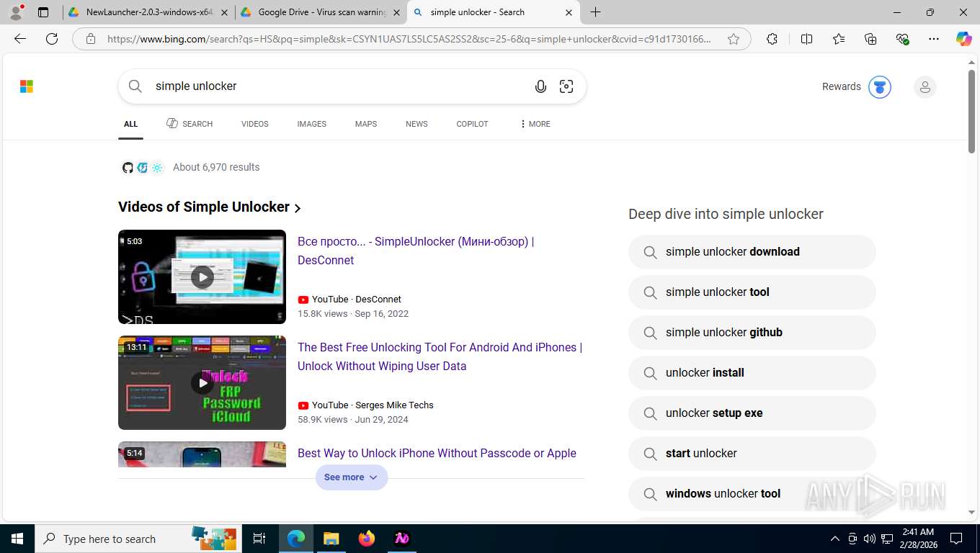Screen dimensions: 980x553
Task: Open MORE dropdown in Bing nav
Action: point(535,124)
